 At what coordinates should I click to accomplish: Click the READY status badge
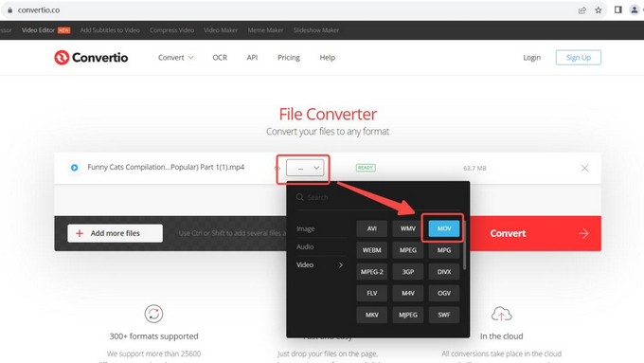pyautogui.click(x=366, y=168)
